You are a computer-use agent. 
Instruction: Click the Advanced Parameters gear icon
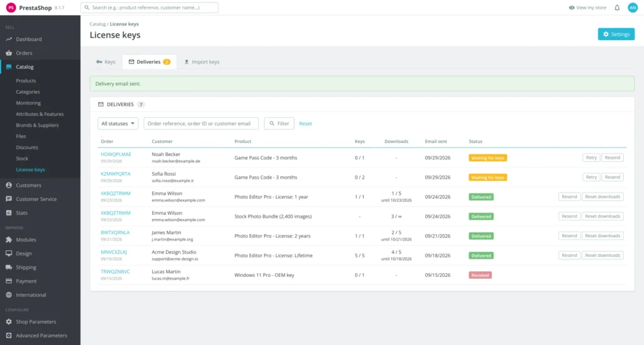coord(9,336)
